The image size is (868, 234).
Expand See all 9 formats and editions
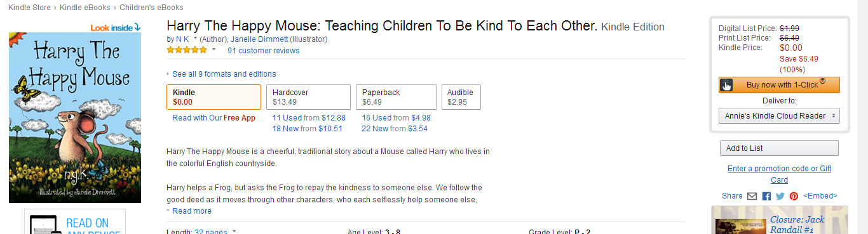click(221, 74)
